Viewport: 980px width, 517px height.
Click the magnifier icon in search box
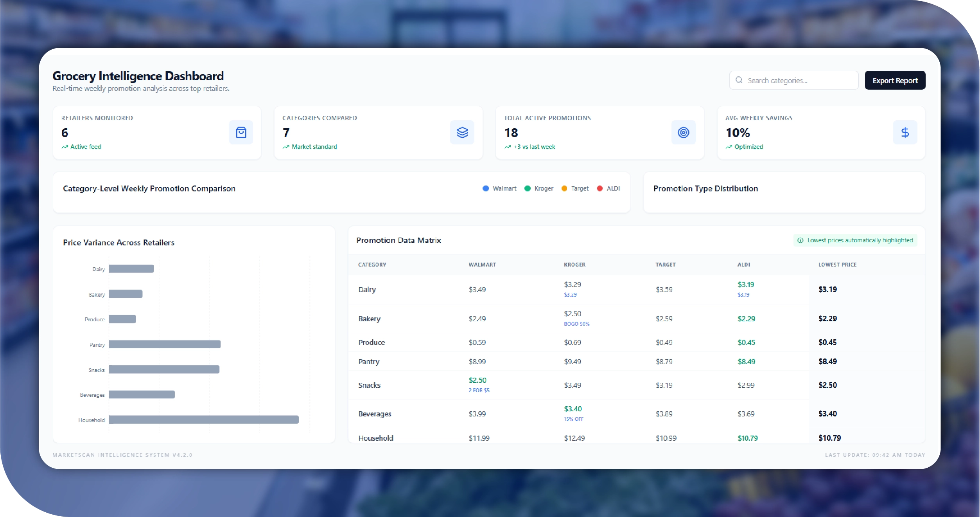click(739, 80)
